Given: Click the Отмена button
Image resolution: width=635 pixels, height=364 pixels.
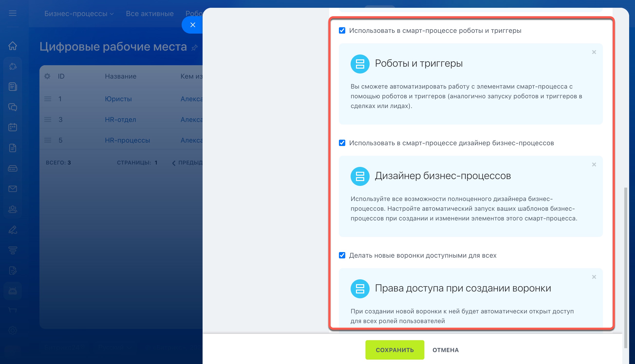Looking at the screenshot, I should [445, 350].
